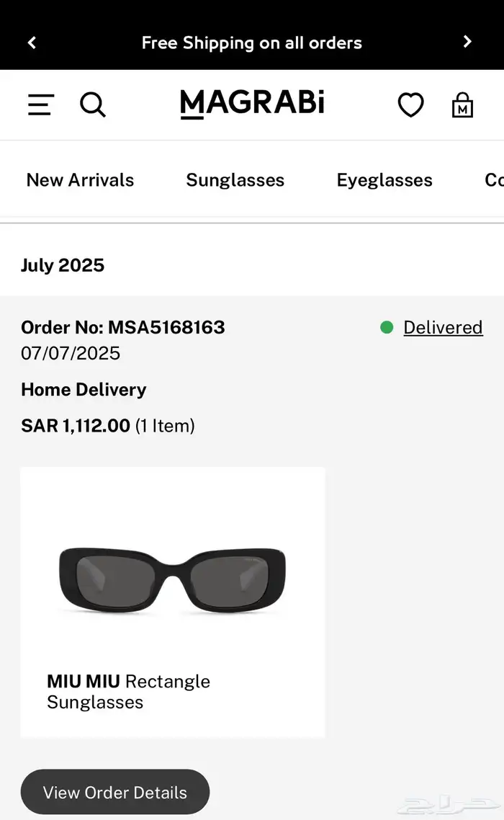Show previous banner with left arrow
The image size is (504, 820).
tap(32, 43)
